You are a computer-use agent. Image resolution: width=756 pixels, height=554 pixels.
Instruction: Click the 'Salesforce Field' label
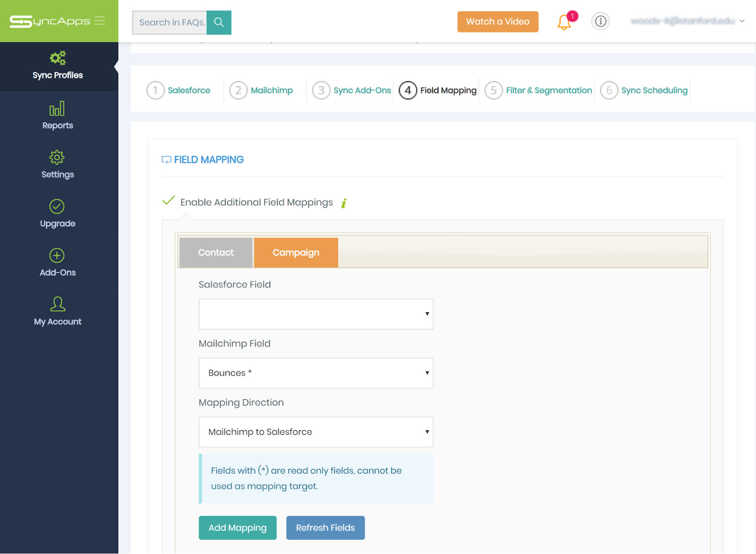[x=235, y=284]
